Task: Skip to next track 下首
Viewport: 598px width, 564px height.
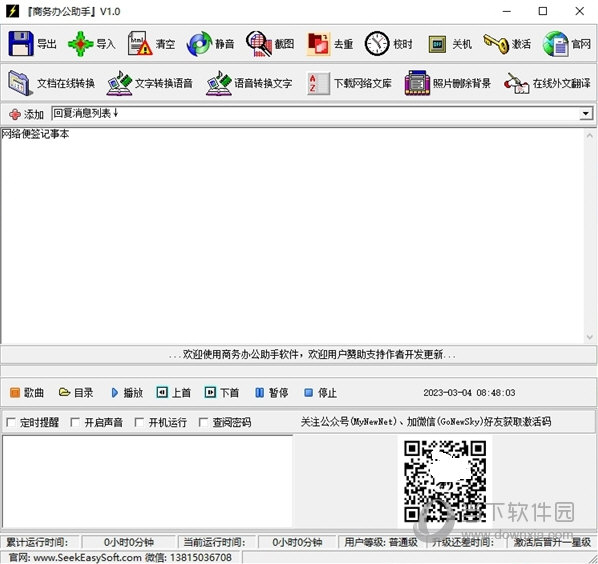Action: click(222, 393)
